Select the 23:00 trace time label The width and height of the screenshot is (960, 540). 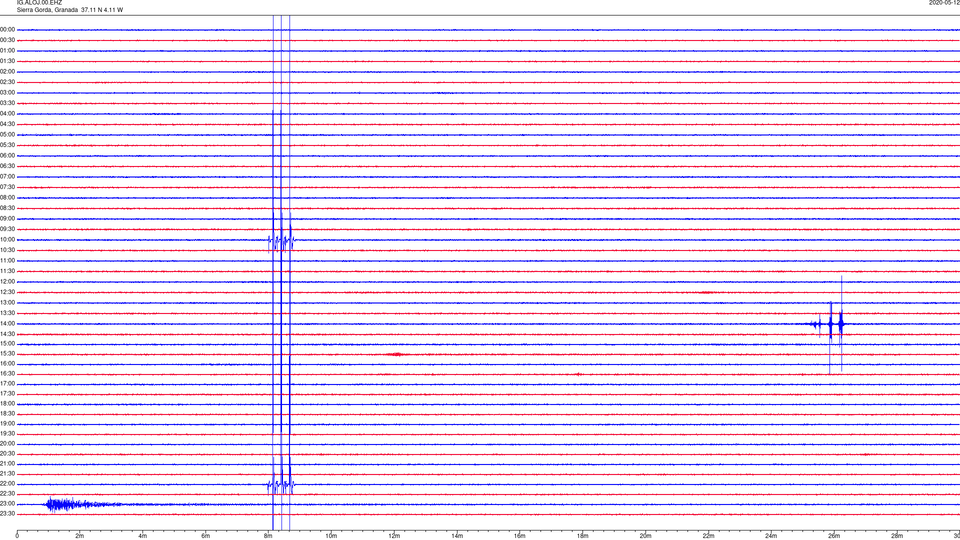coord(7,504)
